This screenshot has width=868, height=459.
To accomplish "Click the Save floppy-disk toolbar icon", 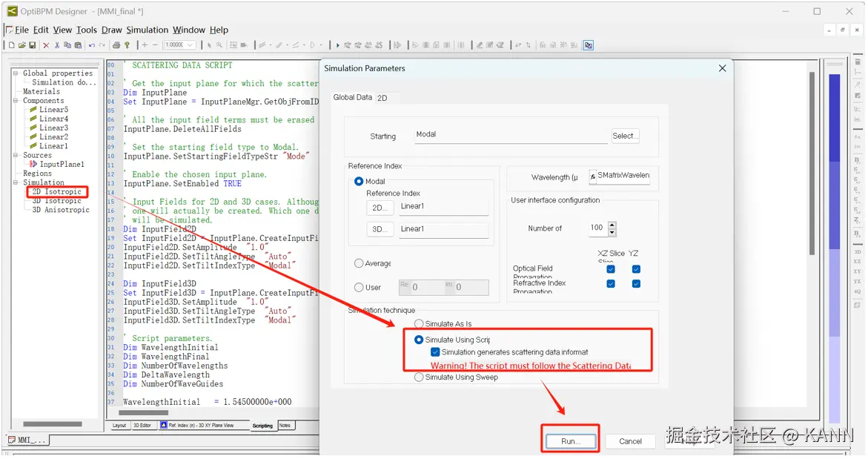I will pos(32,45).
